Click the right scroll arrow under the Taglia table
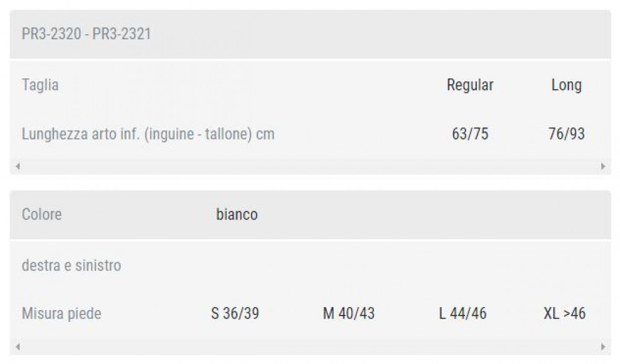 pos(603,166)
